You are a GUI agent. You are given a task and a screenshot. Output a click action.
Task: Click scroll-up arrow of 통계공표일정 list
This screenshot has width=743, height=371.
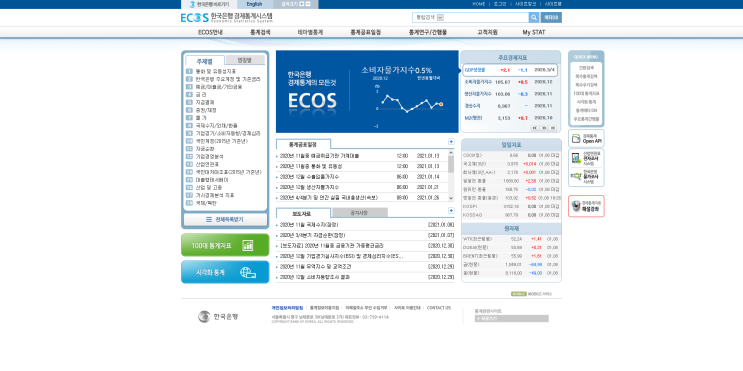(451, 153)
